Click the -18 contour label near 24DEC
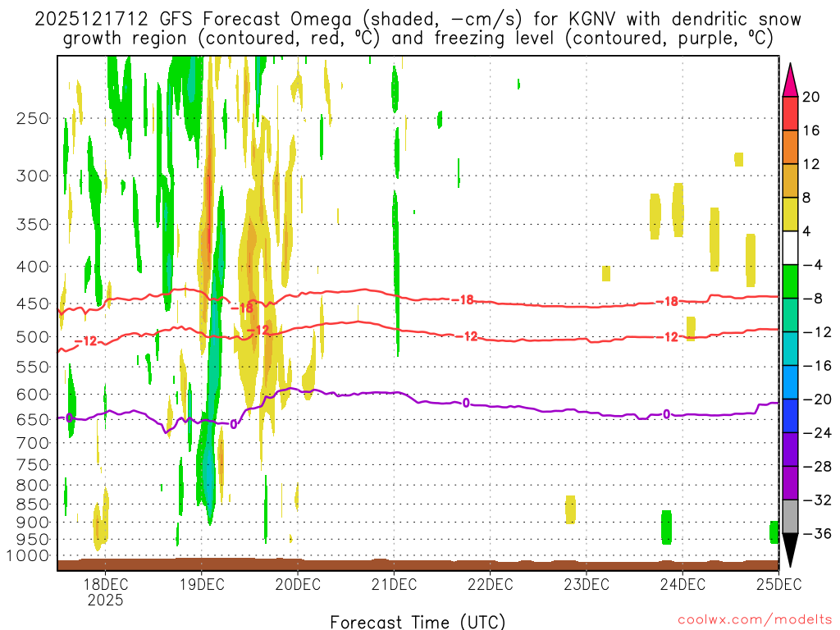The image size is (840, 630). [x=667, y=302]
